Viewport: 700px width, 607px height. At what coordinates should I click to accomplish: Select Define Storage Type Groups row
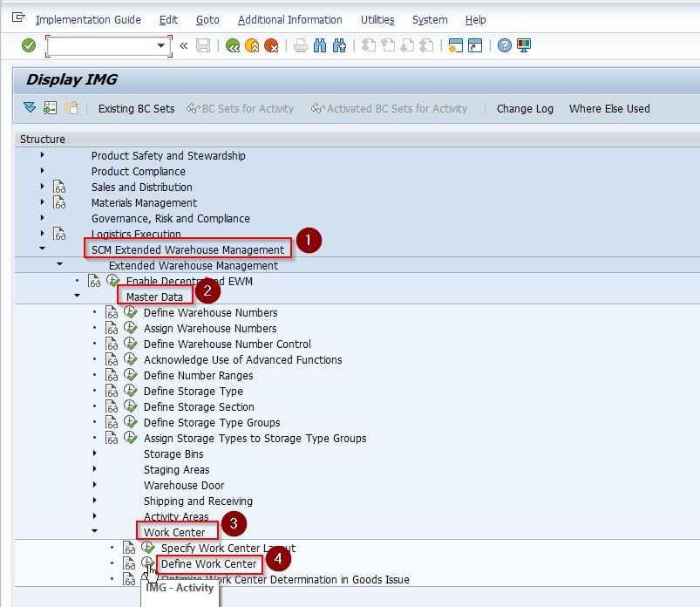212,422
